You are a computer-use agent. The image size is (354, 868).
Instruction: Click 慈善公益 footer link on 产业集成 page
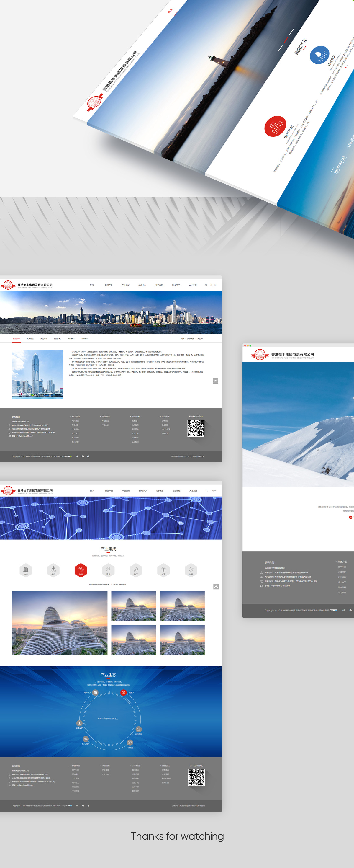(x=165, y=782)
